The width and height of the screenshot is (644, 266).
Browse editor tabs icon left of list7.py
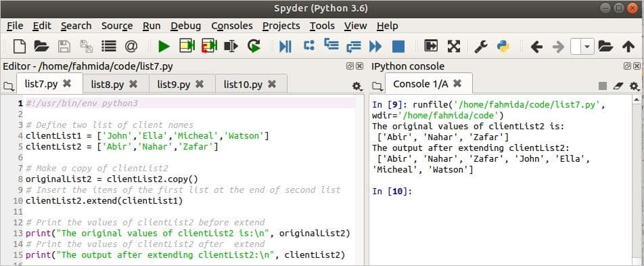8,86
